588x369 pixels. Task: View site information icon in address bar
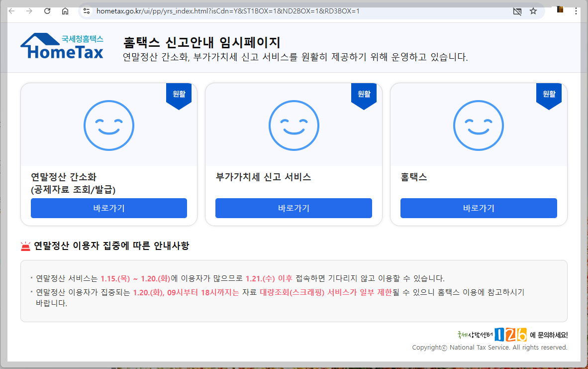pos(87,11)
